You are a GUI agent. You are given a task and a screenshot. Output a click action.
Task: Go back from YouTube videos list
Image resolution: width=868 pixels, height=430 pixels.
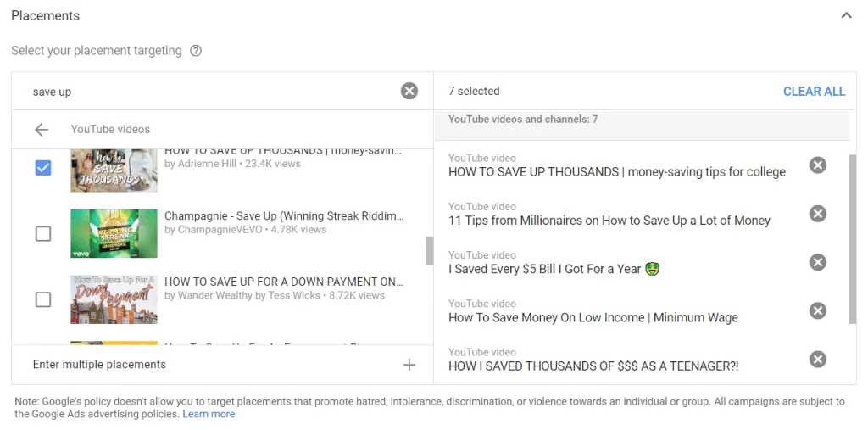pos(42,130)
